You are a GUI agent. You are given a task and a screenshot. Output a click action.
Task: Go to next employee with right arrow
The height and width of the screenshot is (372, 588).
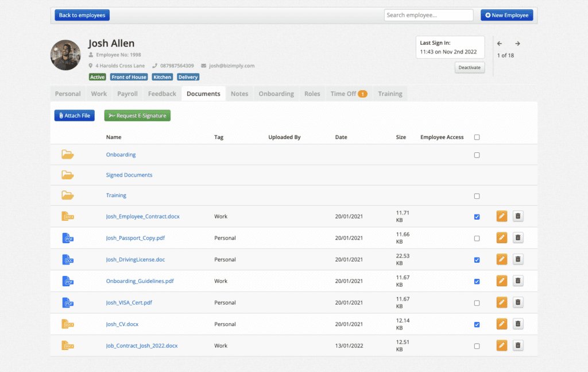[517, 44]
